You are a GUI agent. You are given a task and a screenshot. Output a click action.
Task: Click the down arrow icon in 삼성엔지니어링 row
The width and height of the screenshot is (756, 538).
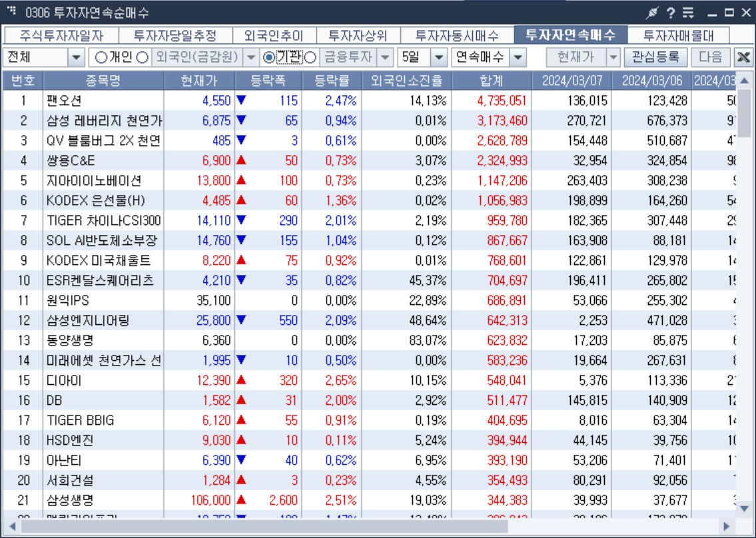click(242, 320)
